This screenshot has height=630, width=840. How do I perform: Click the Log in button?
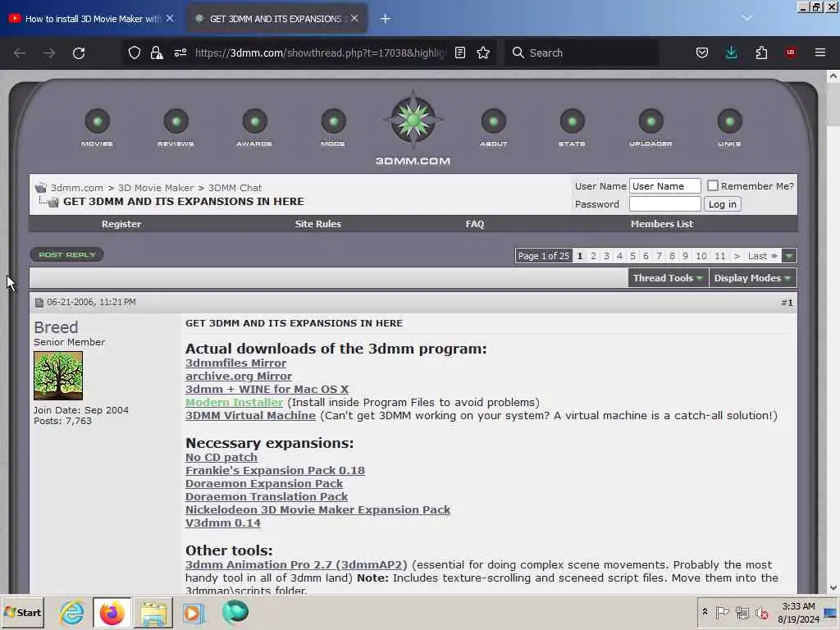click(722, 204)
